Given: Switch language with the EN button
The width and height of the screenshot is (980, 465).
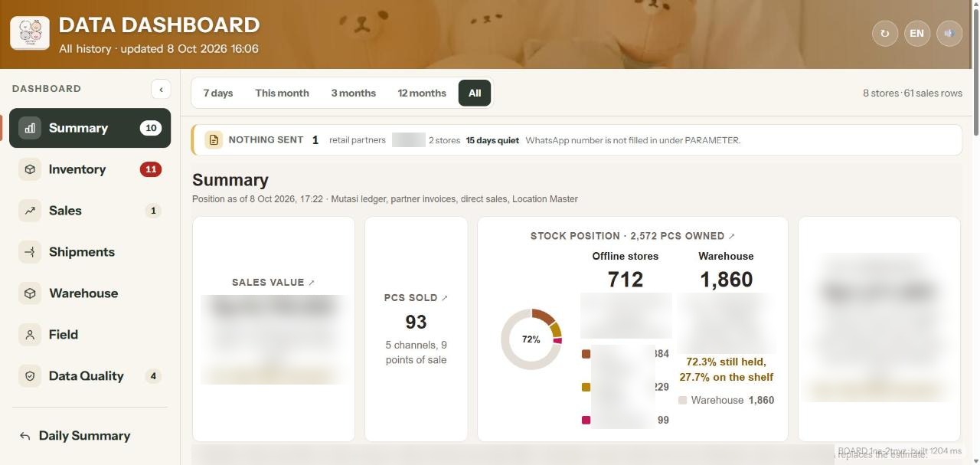Looking at the screenshot, I should click(916, 34).
